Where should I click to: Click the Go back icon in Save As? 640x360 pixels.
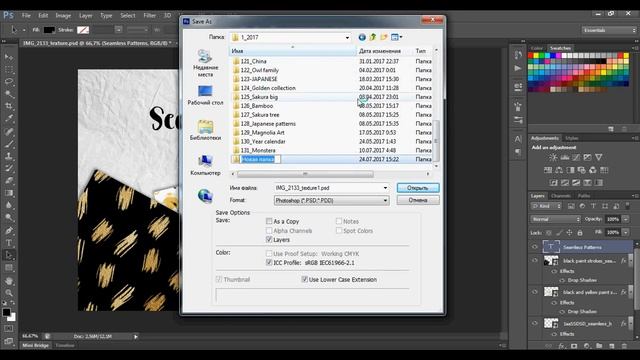362,37
